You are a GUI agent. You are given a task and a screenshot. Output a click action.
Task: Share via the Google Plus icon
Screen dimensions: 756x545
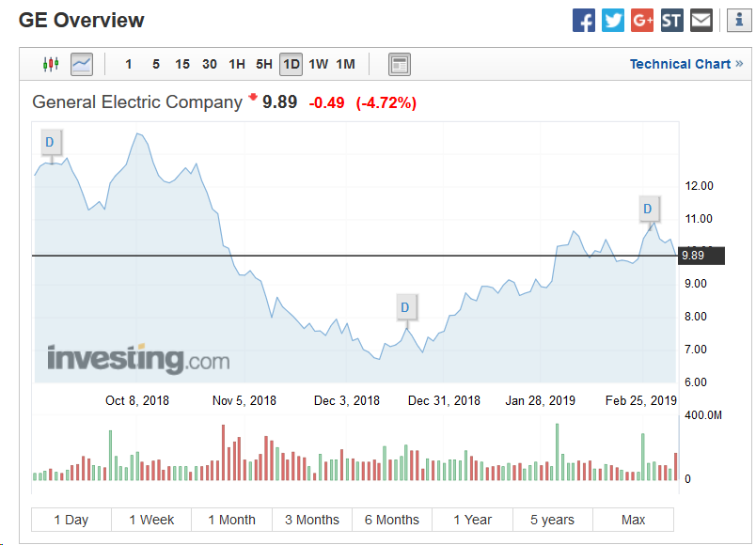coord(642,21)
